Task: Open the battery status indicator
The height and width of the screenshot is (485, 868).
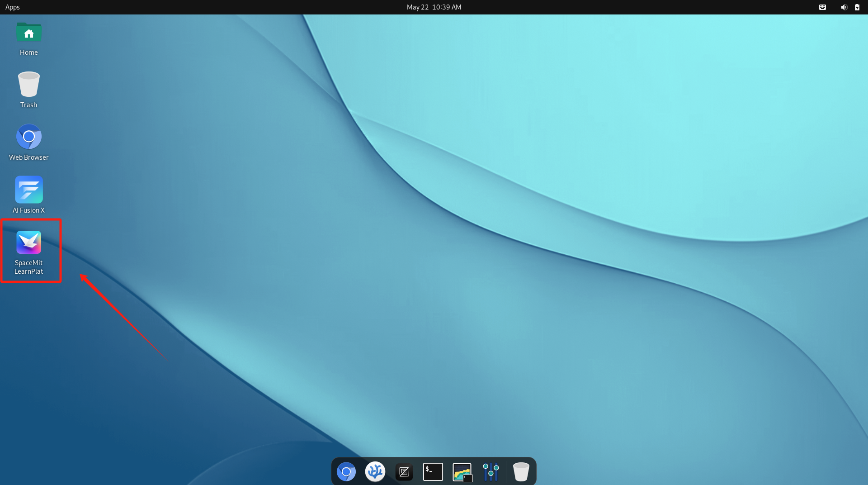Action: pos(857,7)
